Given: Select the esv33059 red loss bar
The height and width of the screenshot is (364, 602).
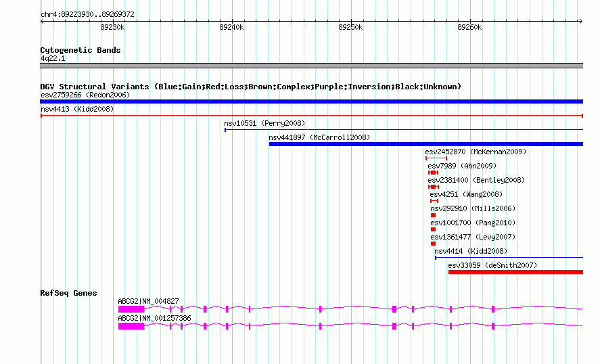Looking at the screenshot, I should pyautogui.click(x=515, y=272).
